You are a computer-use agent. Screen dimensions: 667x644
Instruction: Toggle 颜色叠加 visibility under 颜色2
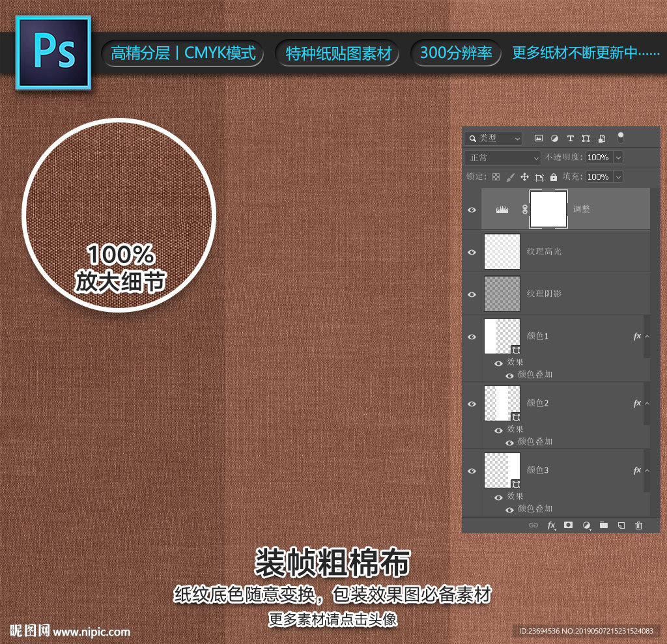coord(509,443)
